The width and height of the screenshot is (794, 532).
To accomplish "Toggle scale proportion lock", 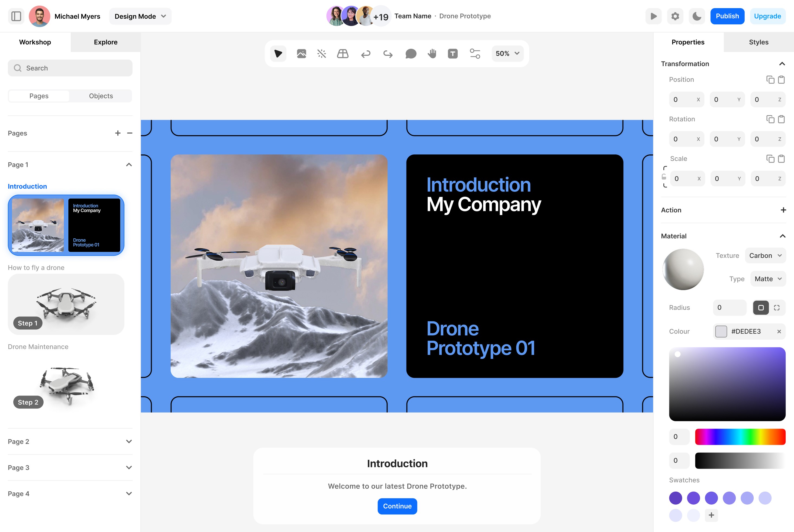I will pyautogui.click(x=664, y=177).
